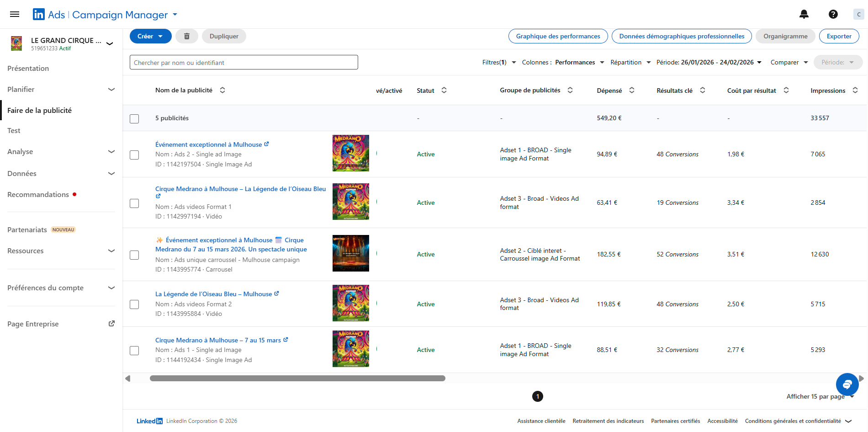Open external link icon beside La Légende de l'Oiseau Bleu – Mulhouse
Screen dimensions: 868x432
pos(276,293)
